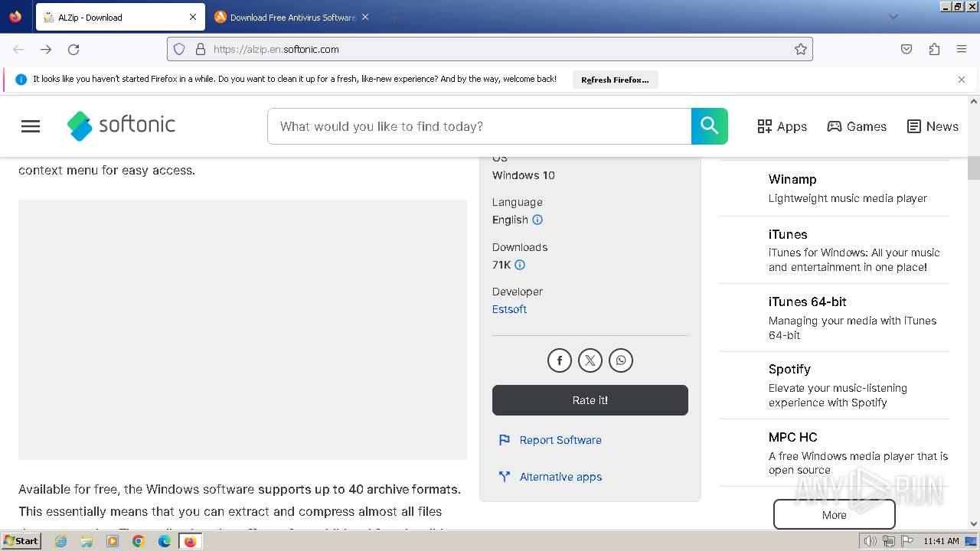Click the blue search magnifier button
The image size is (980, 551).
(710, 126)
